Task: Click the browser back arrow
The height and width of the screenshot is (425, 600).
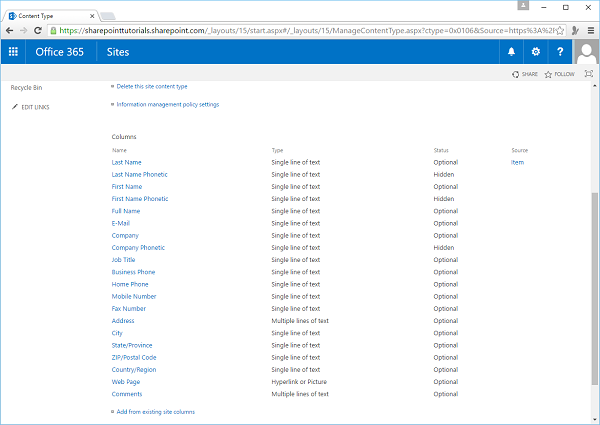Action: 9,31
